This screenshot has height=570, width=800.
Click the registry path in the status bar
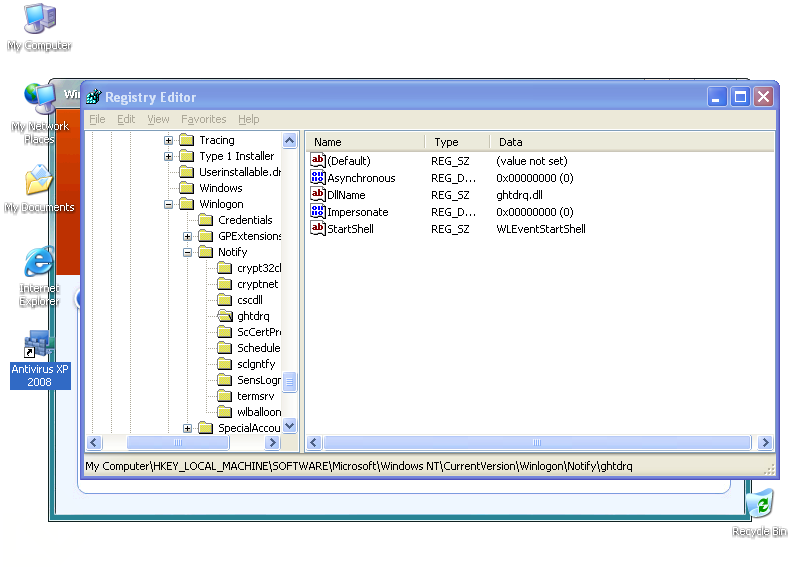[359, 466]
